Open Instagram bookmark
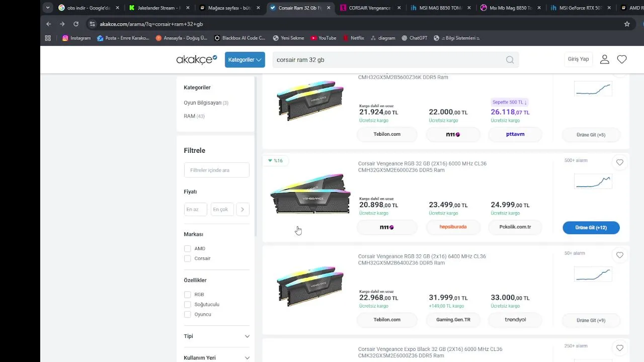The width and height of the screenshot is (644, 362). (x=76, y=38)
